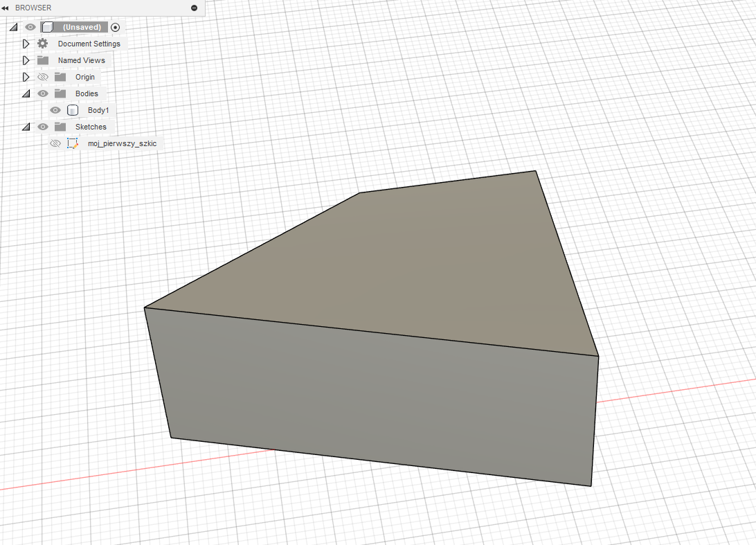
Task: Click the Origin label in browser
Action: coord(85,77)
